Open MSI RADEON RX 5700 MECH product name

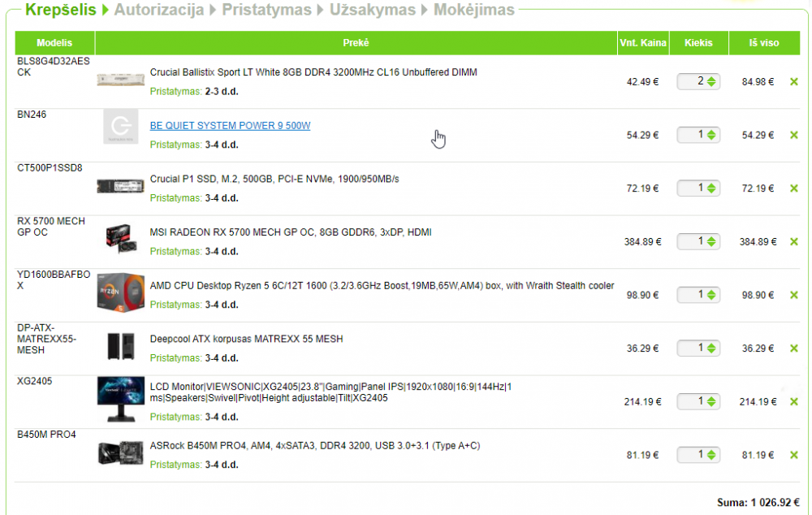[291, 232]
